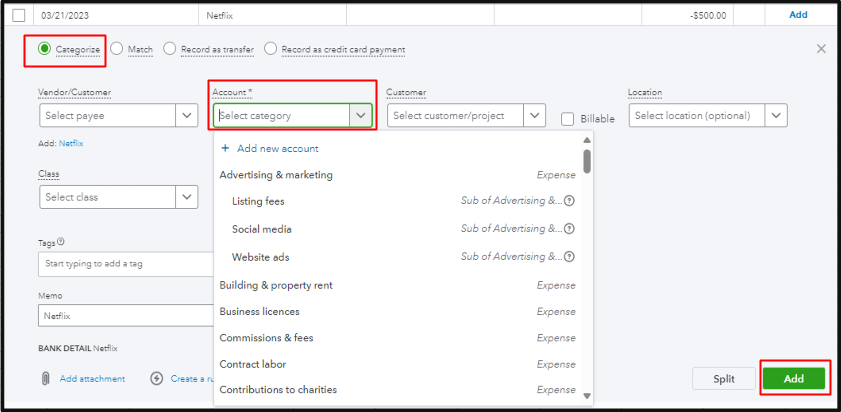Pick Contract labor from category list
This screenshot has width=841, height=412.
coord(252,364)
